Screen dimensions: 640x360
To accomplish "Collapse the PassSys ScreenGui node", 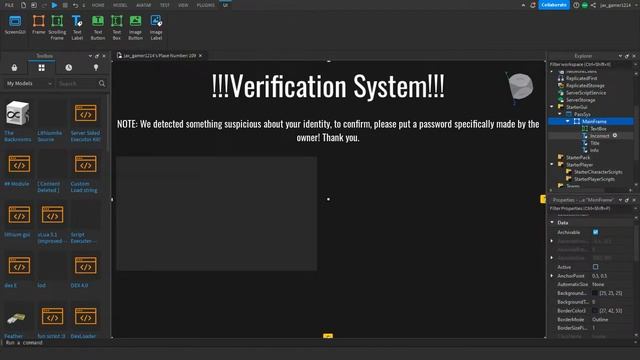I will pos(560,114).
